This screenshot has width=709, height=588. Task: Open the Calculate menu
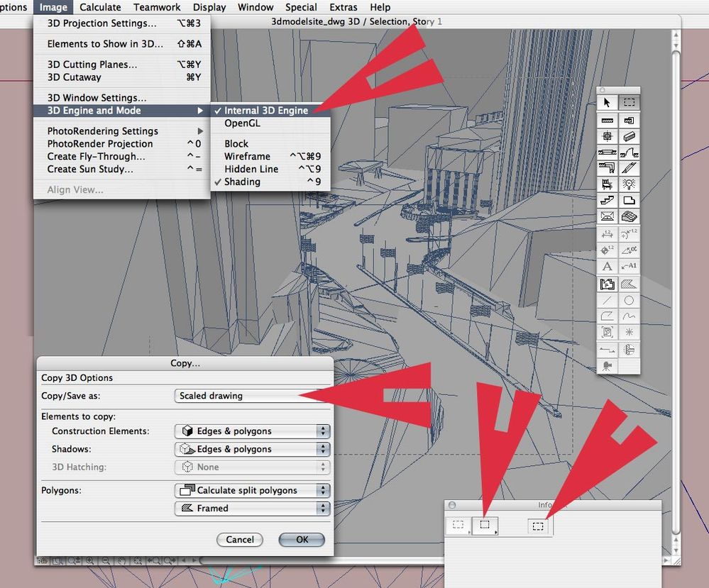click(100, 7)
